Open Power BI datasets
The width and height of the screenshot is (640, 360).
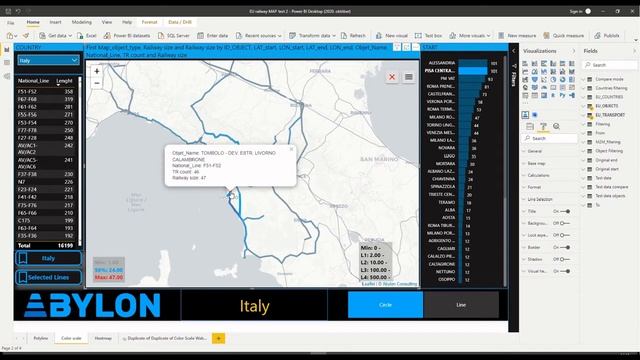click(x=127, y=36)
